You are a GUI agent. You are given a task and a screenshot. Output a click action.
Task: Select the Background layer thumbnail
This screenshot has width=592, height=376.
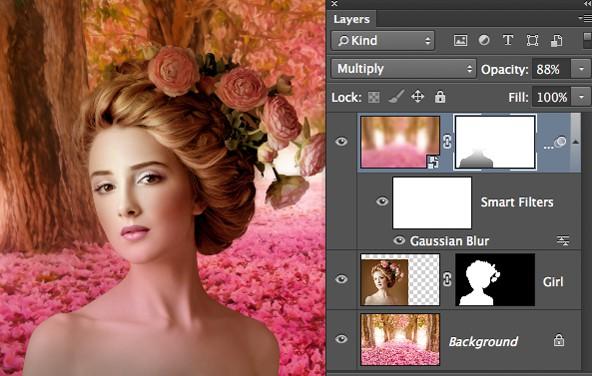(400, 339)
